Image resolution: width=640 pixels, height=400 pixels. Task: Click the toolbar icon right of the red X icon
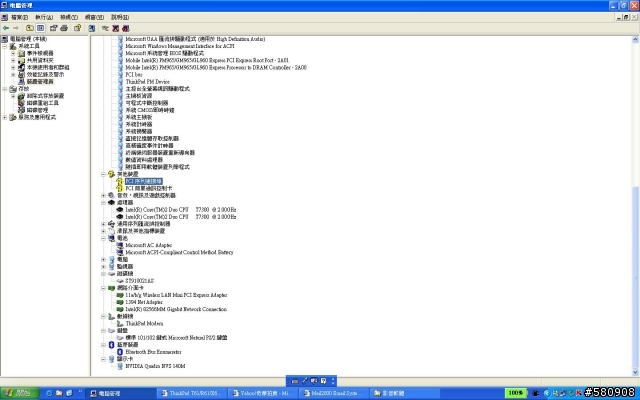point(126,28)
